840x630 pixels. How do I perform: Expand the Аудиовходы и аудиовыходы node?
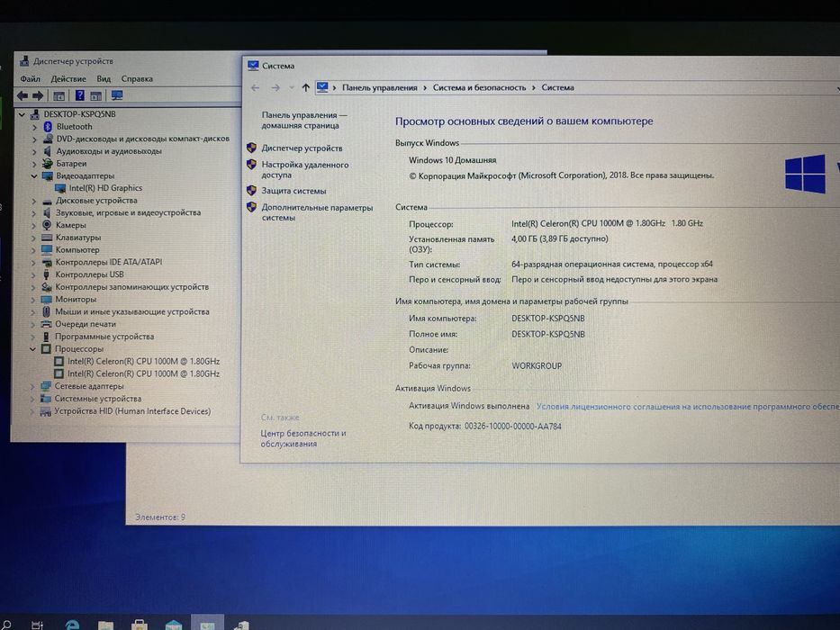click(34, 151)
